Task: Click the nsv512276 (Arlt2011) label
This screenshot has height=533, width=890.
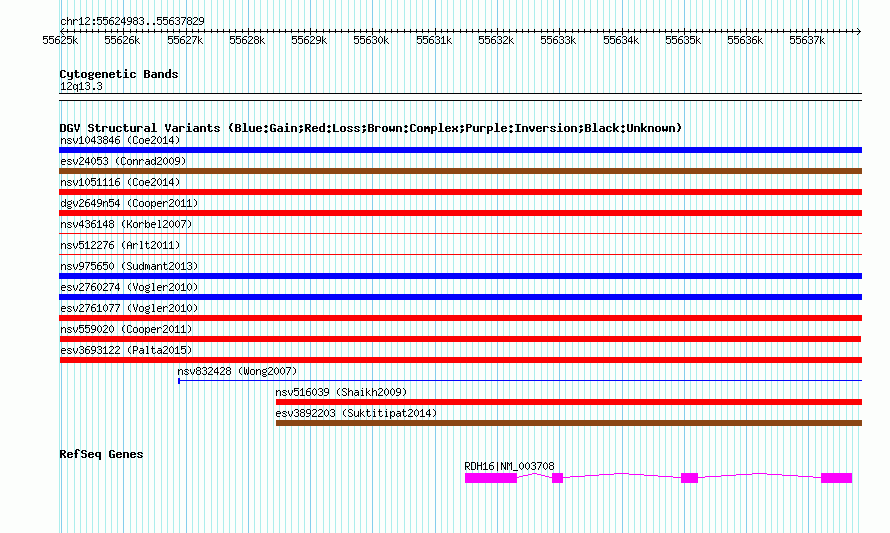Action: click(120, 245)
